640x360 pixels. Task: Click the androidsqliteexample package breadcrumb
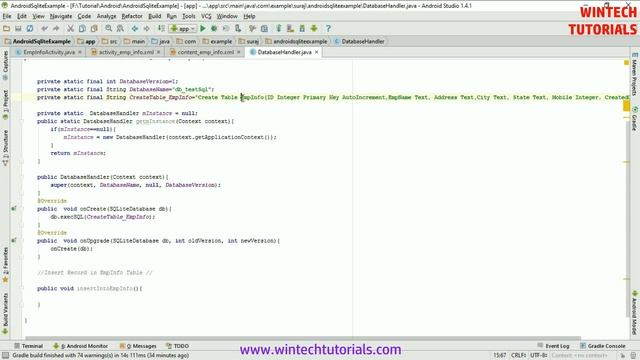tap(296, 41)
